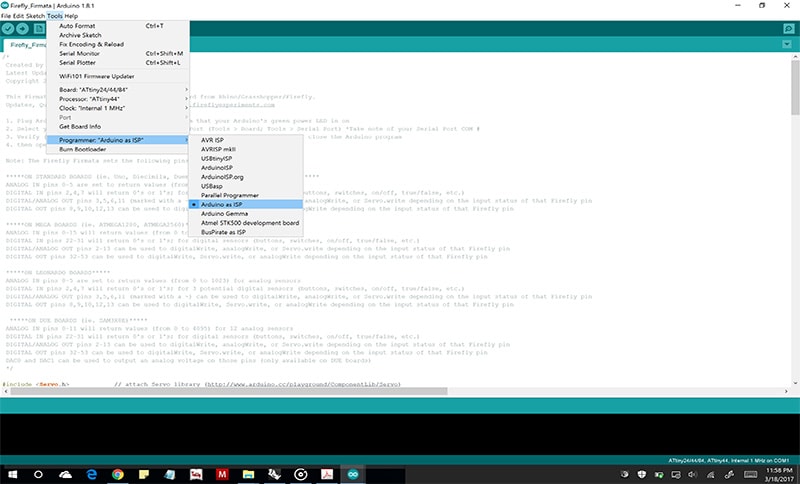
Task: Click the Upload arrow toolbar button
Action: 22,29
